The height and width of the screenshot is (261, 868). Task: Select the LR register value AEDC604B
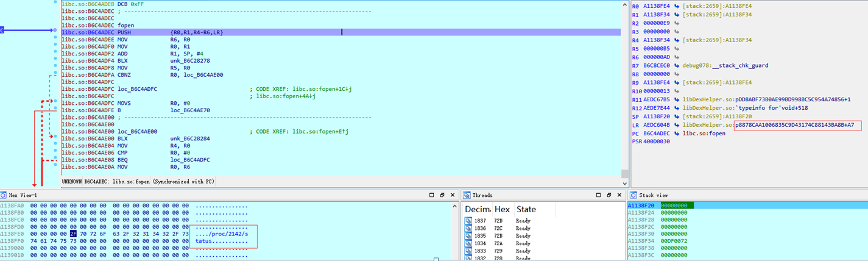pyautogui.click(x=657, y=125)
